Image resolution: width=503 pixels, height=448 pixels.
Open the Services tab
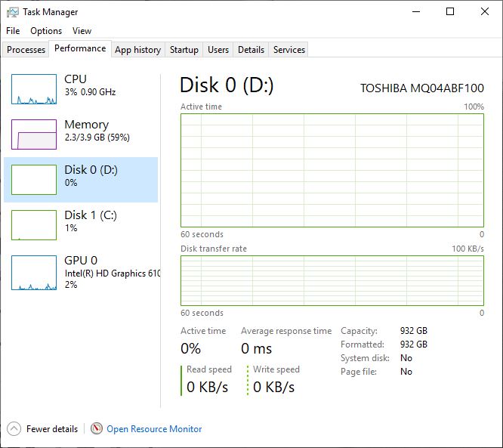(289, 50)
